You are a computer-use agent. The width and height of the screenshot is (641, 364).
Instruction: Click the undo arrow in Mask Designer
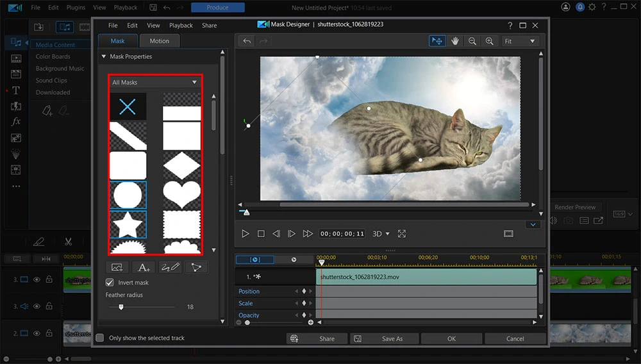point(246,41)
